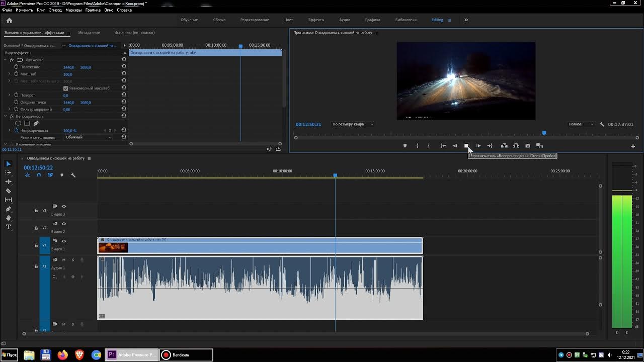The height and width of the screenshot is (362, 644).
Task: Expand the Фильтр мерцаний property
Action: click(9, 109)
